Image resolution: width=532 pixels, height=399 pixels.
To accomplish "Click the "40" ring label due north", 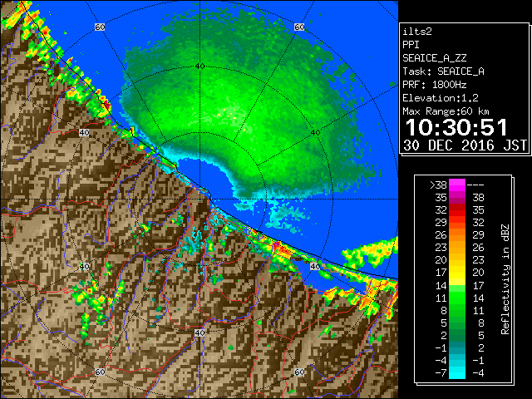I will [x=199, y=66].
